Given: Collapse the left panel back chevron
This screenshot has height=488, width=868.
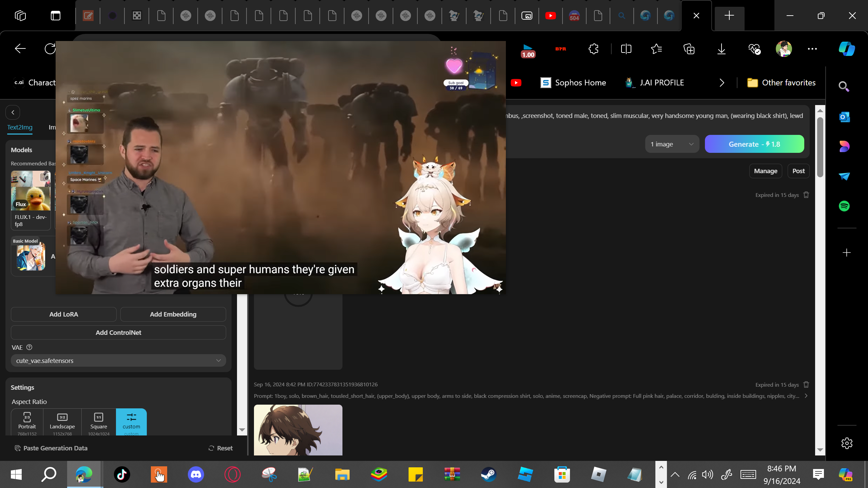Looking at the screenshot, I should click(13, 112).
